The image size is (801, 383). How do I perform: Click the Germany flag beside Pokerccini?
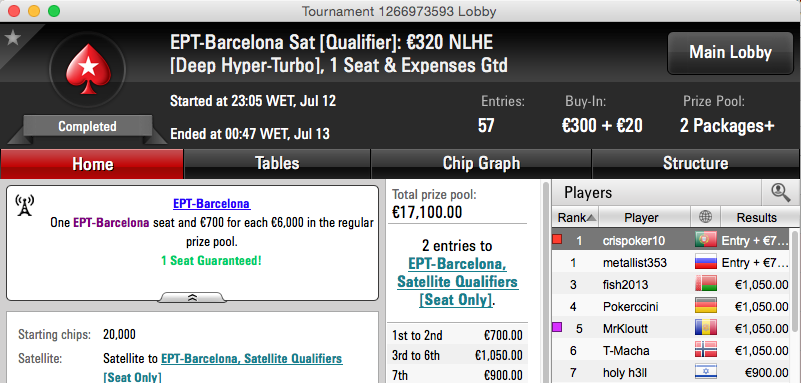pyautogui.click(x=705, y=306)
